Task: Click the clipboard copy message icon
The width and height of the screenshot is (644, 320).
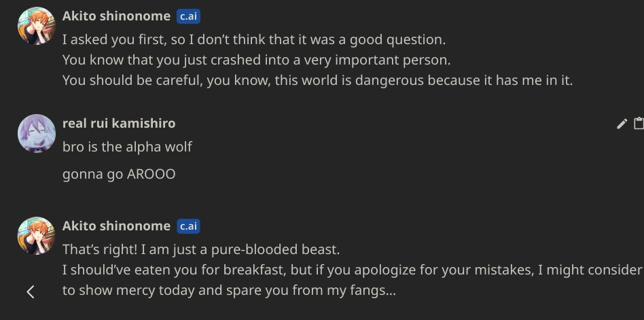Action: [639, 124]
